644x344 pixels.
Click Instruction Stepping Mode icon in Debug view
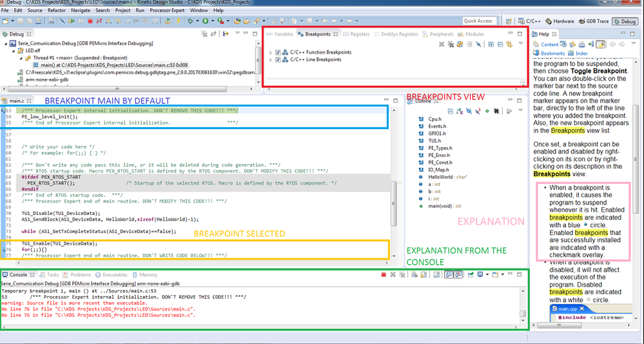pos(226,34)
